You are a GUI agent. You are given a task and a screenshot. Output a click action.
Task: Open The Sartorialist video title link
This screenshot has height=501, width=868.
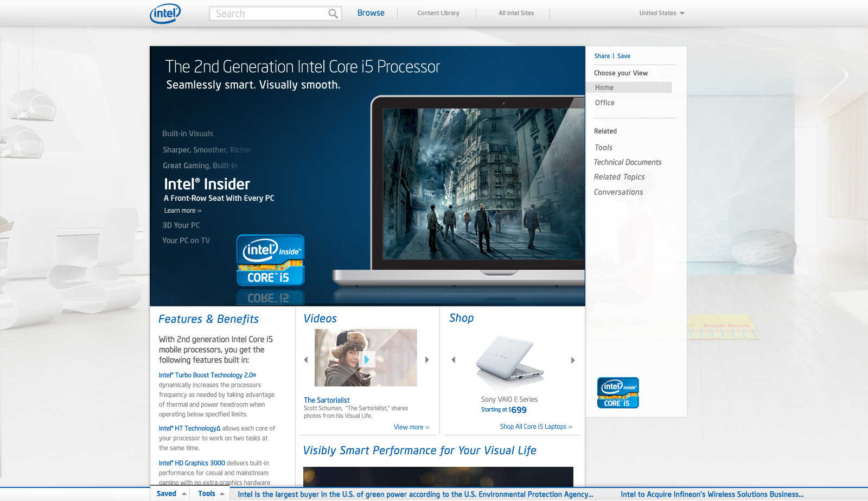327,400
